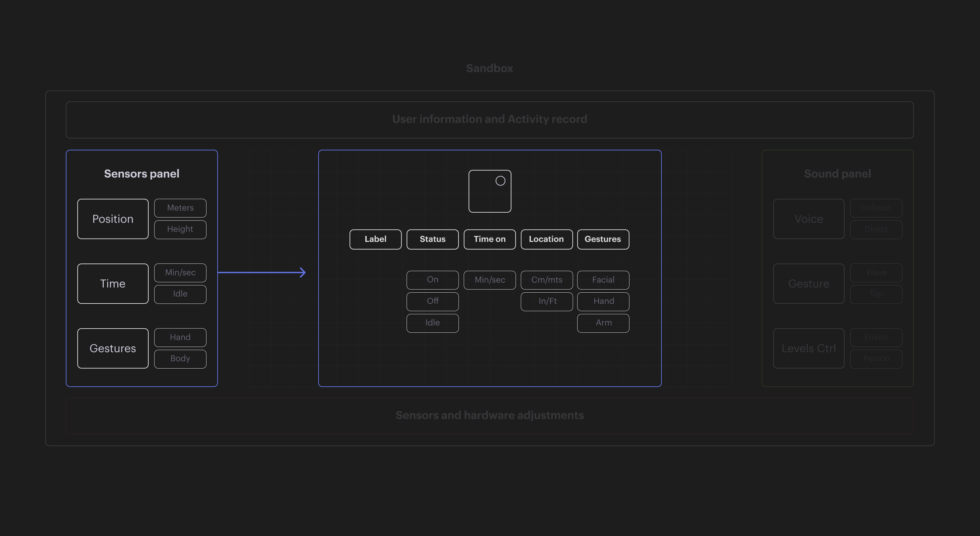980x536 pixels.
Task: Select the Location column header
Action: click(546, 239)
